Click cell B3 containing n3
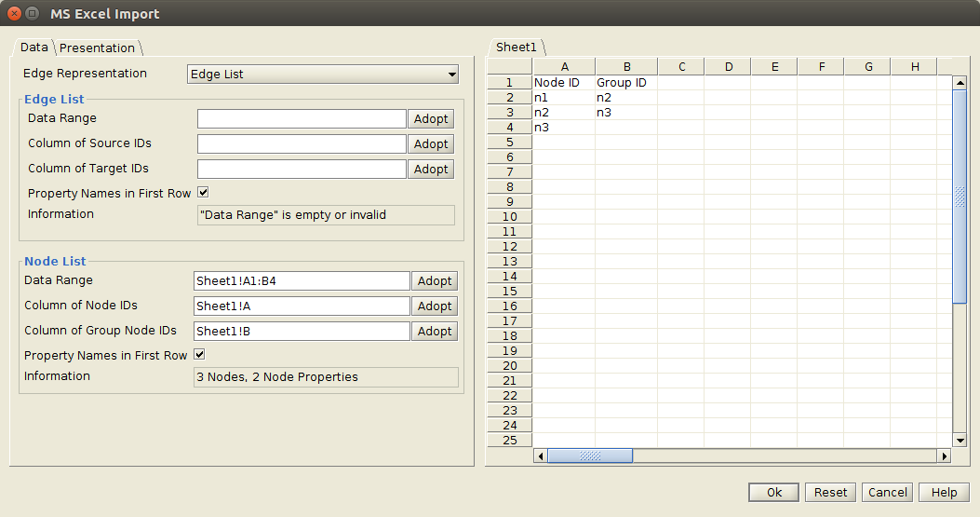980x517 pixels. tap(626, 113)
